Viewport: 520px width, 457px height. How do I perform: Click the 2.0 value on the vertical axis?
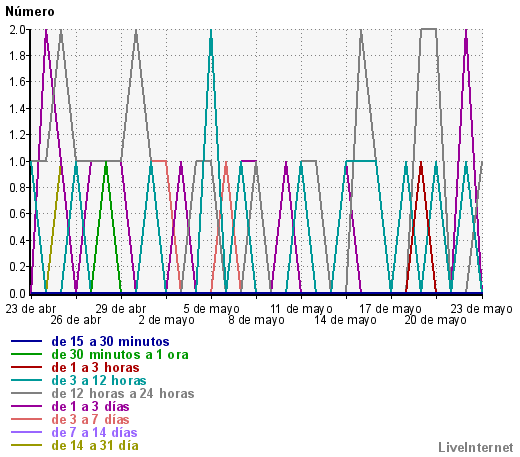(17, 30)
